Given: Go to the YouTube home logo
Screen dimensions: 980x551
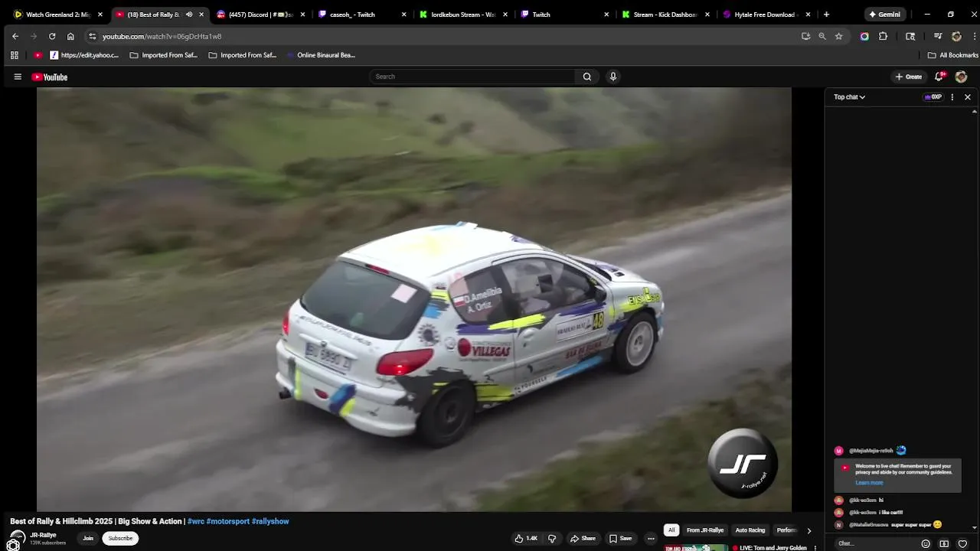Looking at the screenshot, I should click(x=50, y=77).
